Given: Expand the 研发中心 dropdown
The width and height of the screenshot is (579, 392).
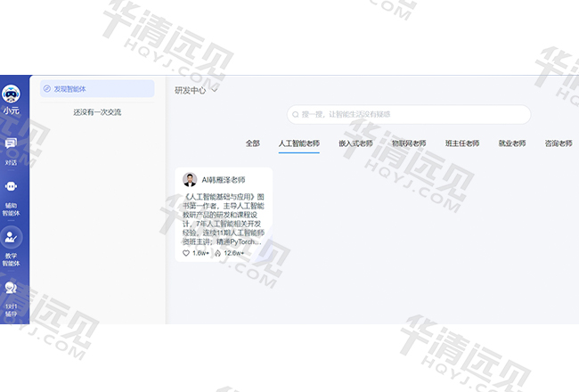Looking at the screenshot, I should [x=215, y=89].
